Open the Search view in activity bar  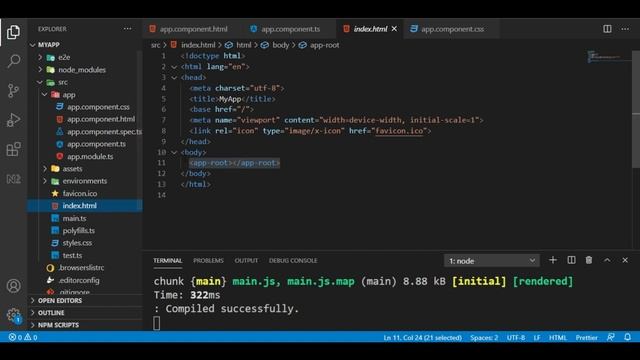[13, 61]
